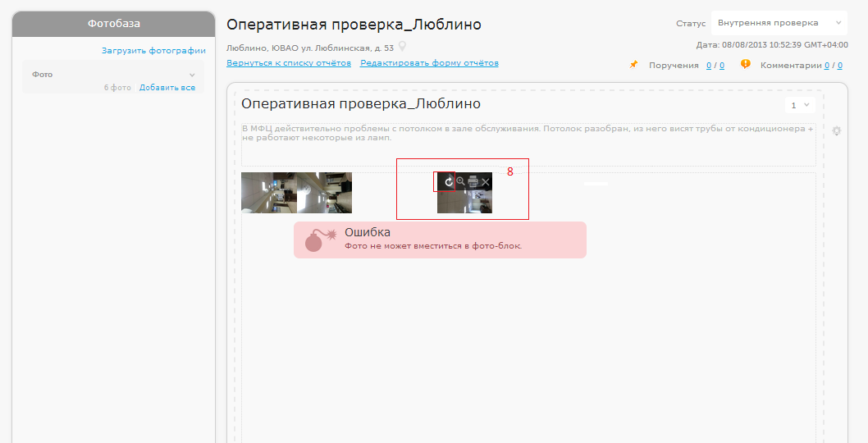Click the orange pin icon near Поручения
The height and width of the screenshot is (443, 868).
[x=633, y=65]
